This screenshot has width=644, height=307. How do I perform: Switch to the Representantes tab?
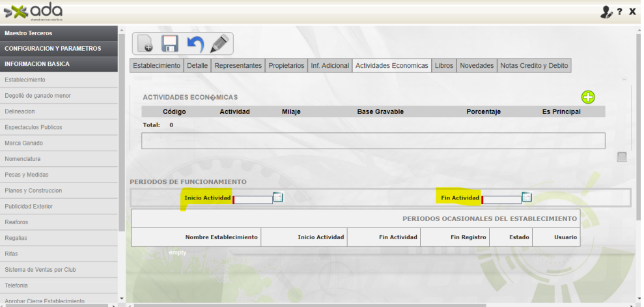click(238, 66)
